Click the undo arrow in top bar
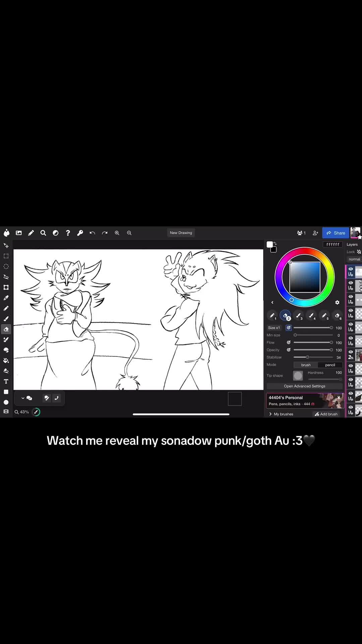This screenshot has width=362, height=644. tap(92, 233)
